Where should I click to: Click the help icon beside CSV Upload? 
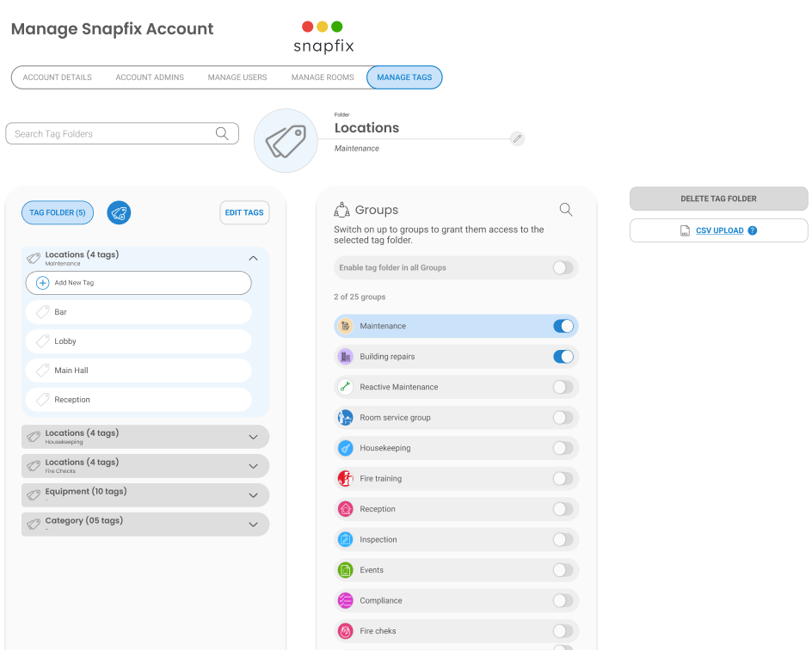753,230
